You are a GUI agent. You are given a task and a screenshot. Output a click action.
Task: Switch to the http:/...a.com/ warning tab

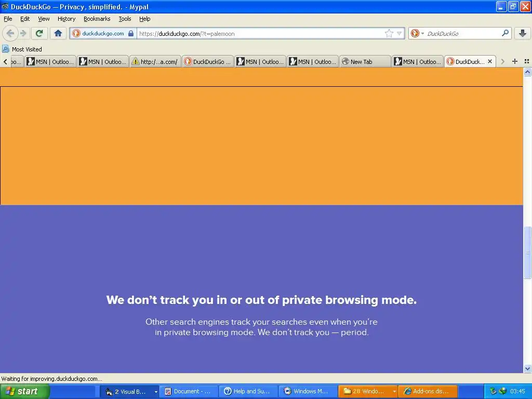tap(155, 62)
